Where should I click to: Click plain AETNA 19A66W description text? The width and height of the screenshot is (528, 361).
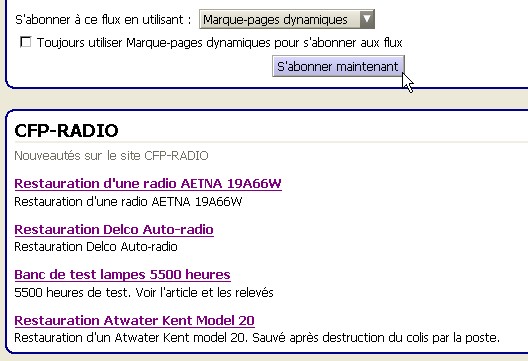click(x=128, y=202)
